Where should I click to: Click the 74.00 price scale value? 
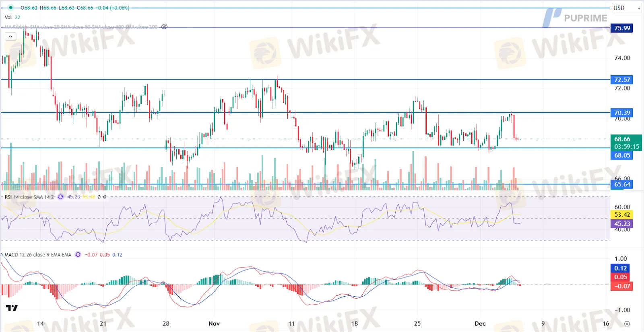pos(622,58)
